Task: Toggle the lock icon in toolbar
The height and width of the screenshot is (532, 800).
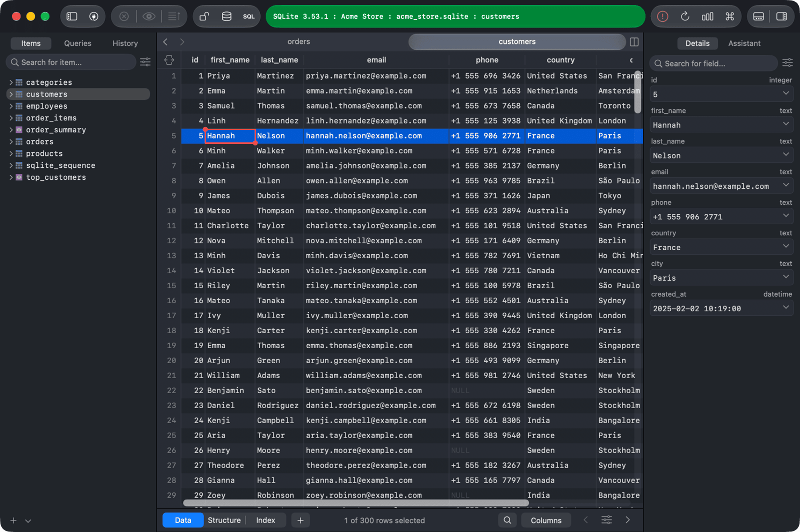Action: click(x=204, y=16)
